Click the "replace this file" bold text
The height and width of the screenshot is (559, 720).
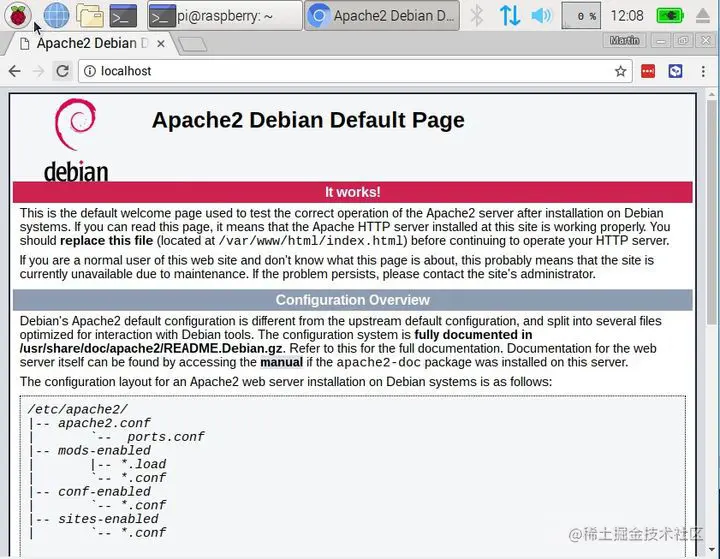tap(107, 241)
